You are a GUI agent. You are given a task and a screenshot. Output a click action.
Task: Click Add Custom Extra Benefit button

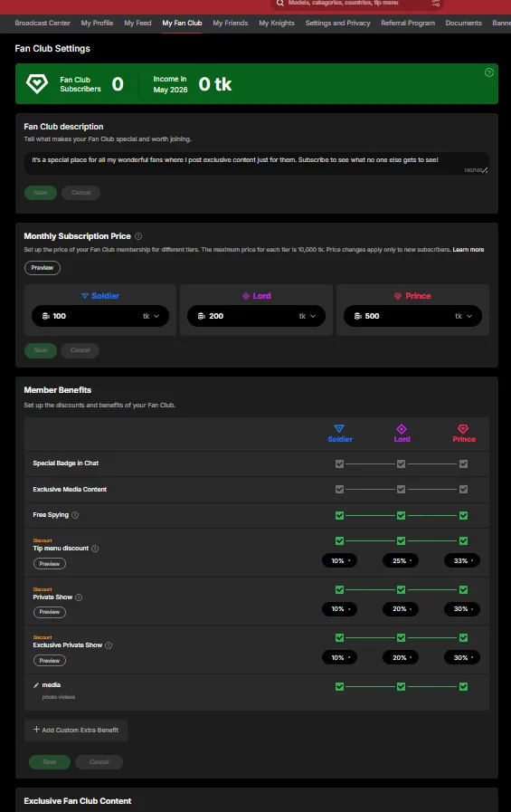pos(76,731)
